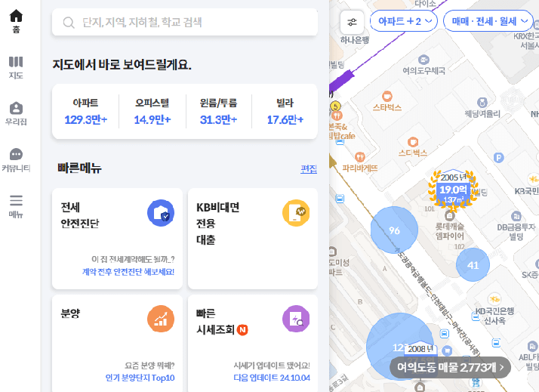
Task: Click the purple 빠른 시세조회 icon
Action: point(296,319)
